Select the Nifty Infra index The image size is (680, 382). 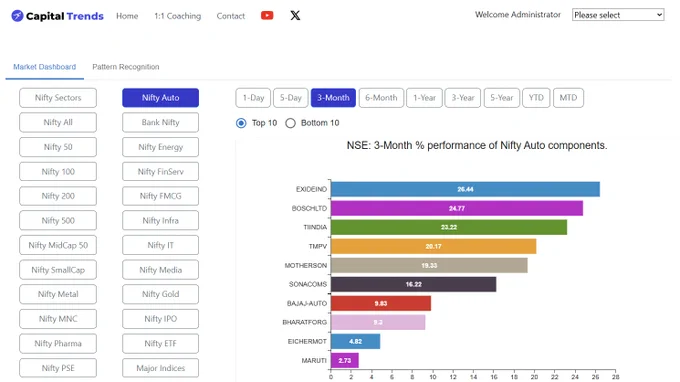pyautogui.click(x=160, y=220)
